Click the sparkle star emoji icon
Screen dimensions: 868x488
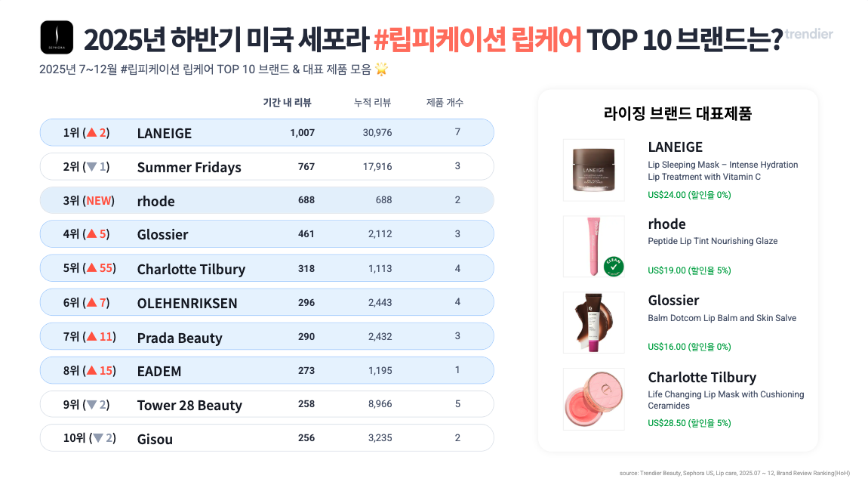point(381,69)
